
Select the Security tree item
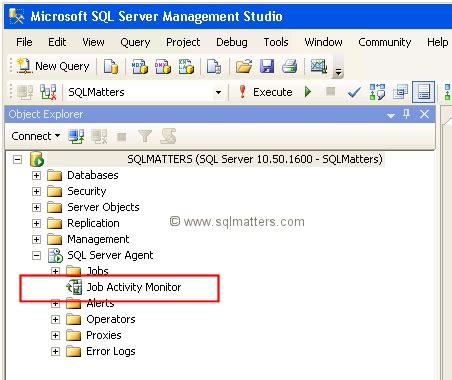click(x=87, y=191)
